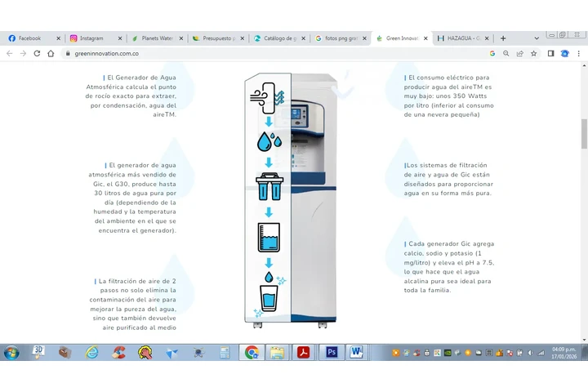Expand the tab search dropdown arrow
588x392 pixels.
537,38
